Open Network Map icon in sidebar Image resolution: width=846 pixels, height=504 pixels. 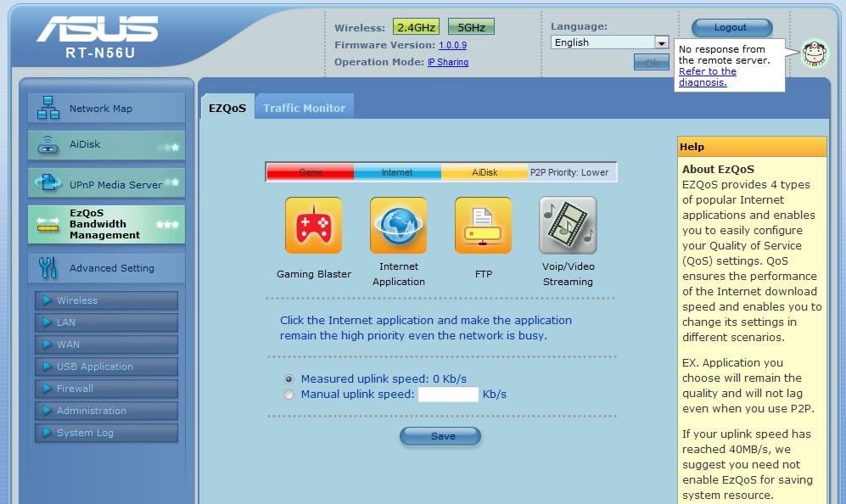tap(48, 108)
